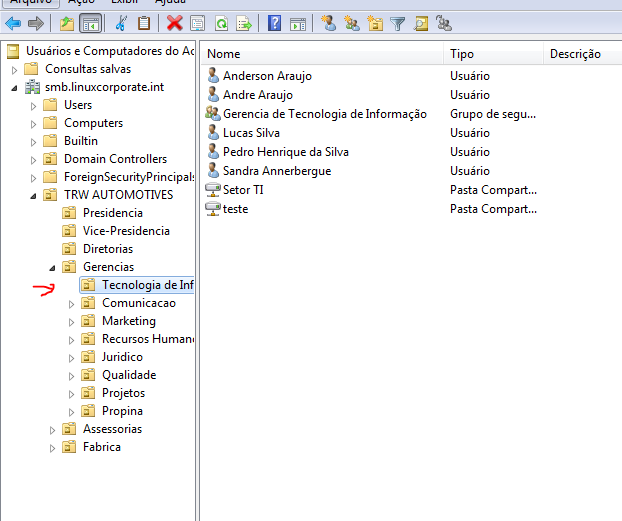This screenshot has width=622, height=521.
Task: Select the teste shared folder entry
Action: point(235,209)
